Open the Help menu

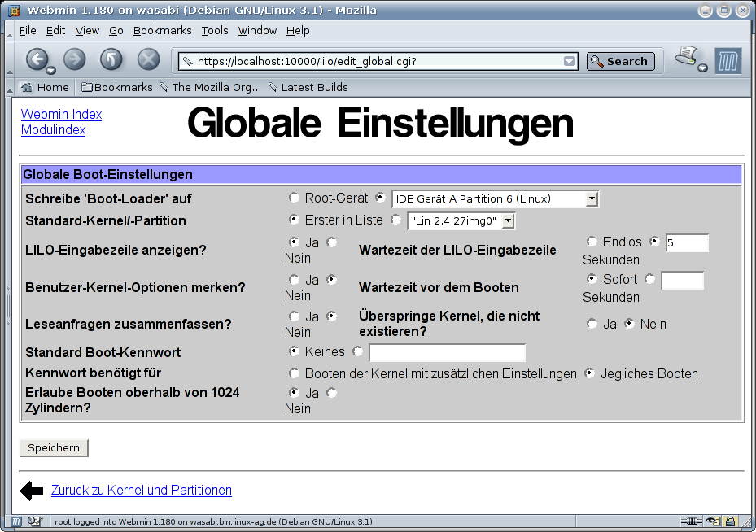(x=298, y=30)
